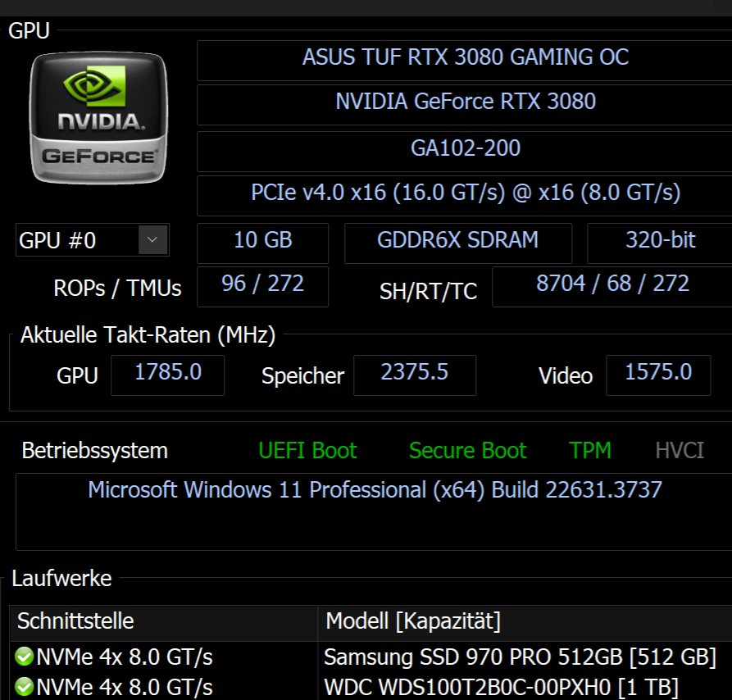Screen dimensions: 732x700
Task: Click the 96 / 272 ROPs value
Action: [263, 287]
